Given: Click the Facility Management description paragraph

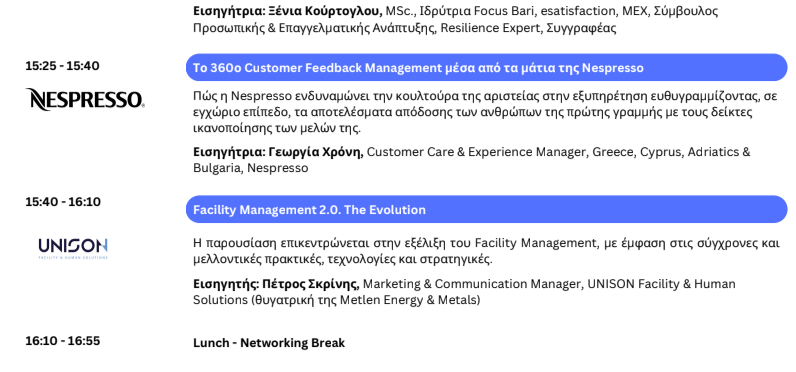Looking at the screenshot, I should coord(486,251).
